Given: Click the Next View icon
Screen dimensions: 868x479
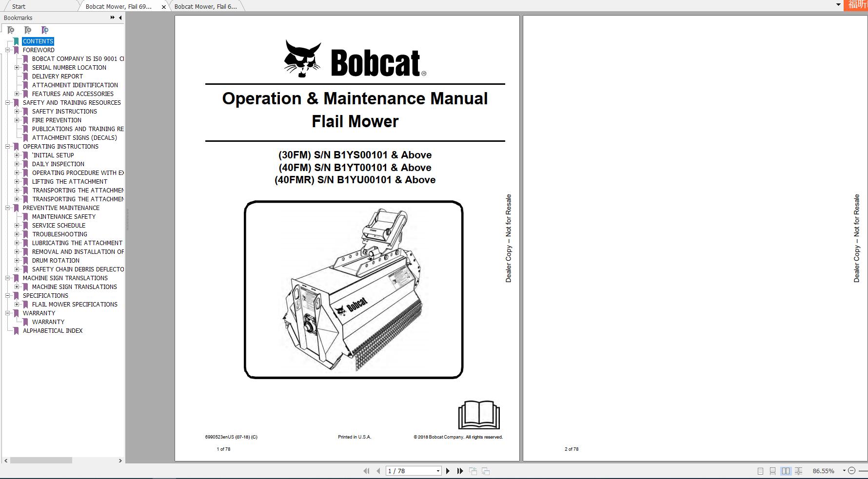Looking at the screenshot, I should pos(485,471).
